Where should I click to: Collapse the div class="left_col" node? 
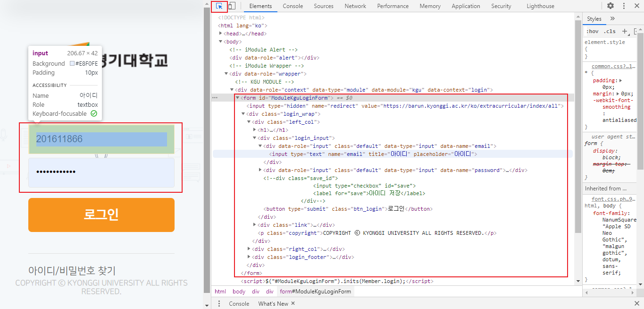(249, 122)
